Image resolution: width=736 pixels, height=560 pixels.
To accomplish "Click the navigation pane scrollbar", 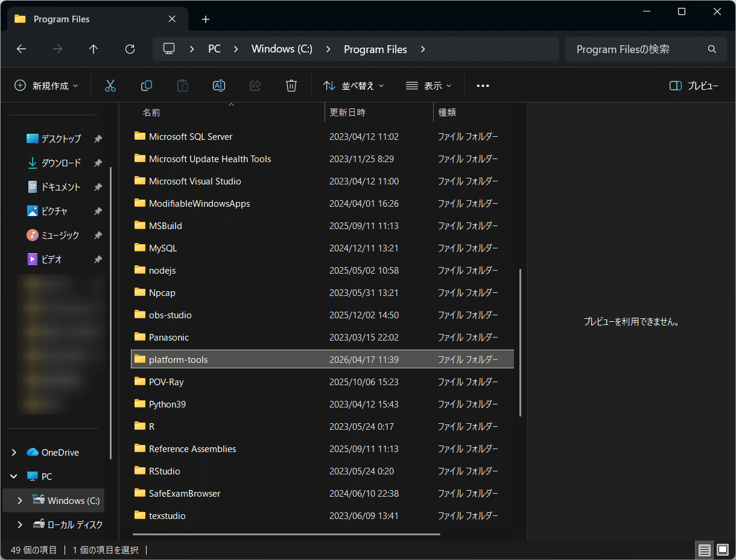I will click(x=111, y=313).
